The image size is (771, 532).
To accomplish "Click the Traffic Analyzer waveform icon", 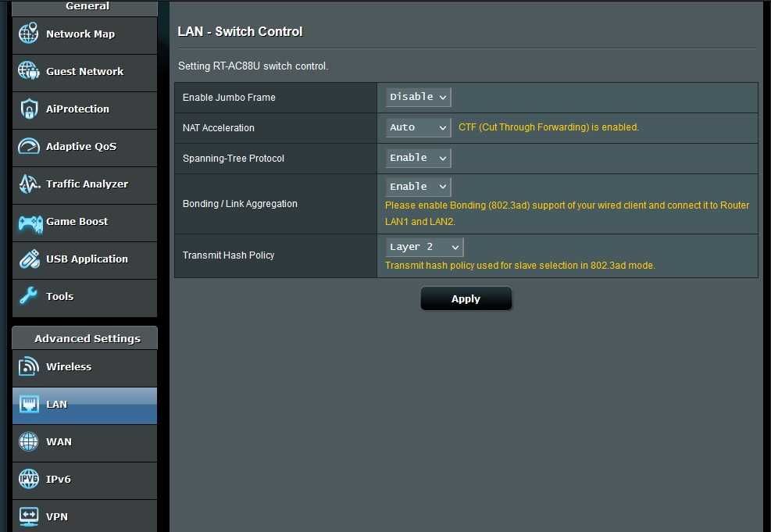I will pos(29,184).
